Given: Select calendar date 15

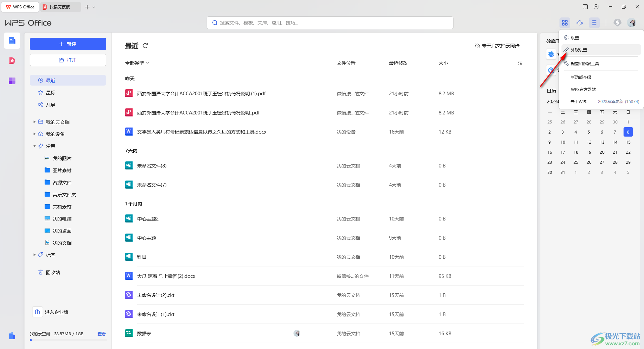Looking at the screenshot, I should point(628,142).
